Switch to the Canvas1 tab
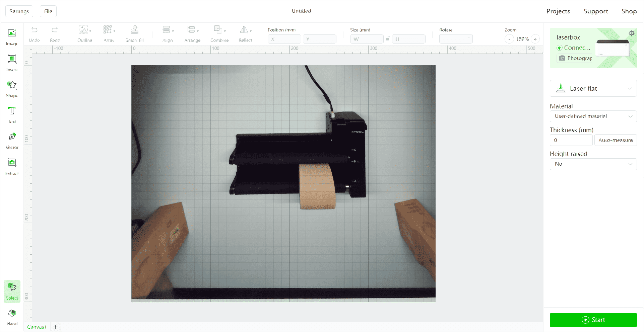Image resolution: width=644 pixels, height=332 pixels. click(37, 327)
